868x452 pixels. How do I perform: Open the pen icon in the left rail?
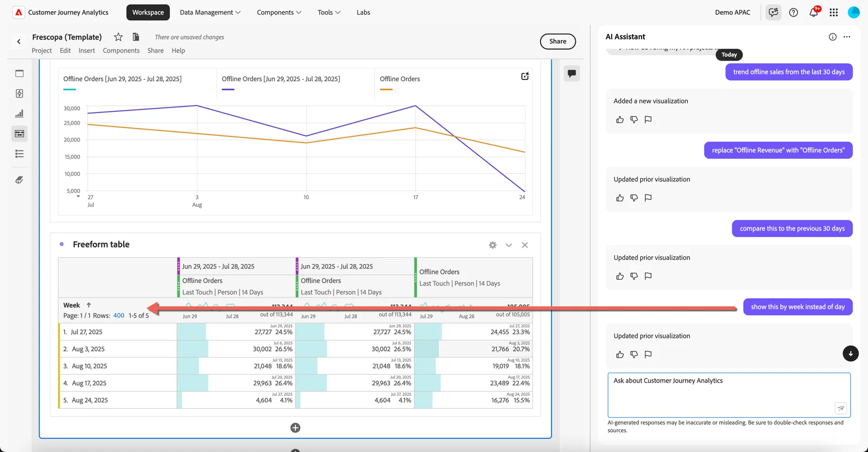(x=20, y=180)
